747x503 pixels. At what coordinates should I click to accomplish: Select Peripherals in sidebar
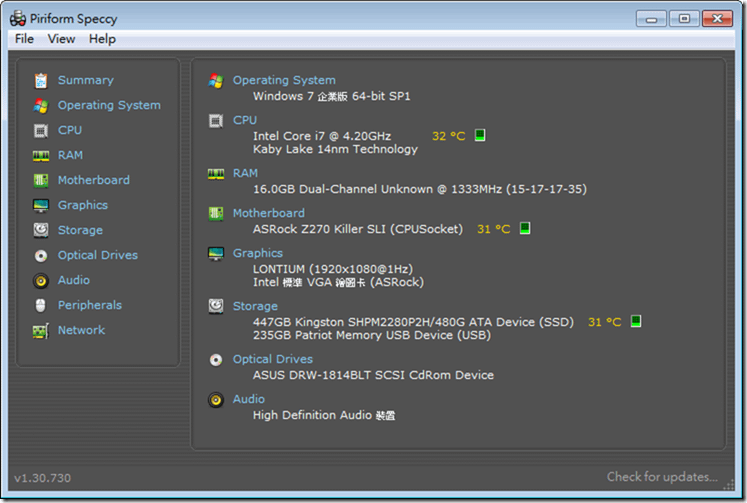[x=90, y=305]
